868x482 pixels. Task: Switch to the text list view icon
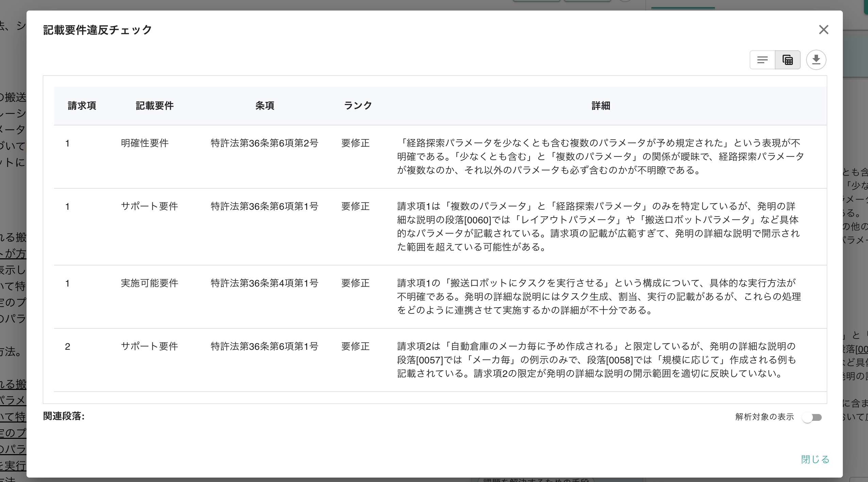tap(763, 60)
